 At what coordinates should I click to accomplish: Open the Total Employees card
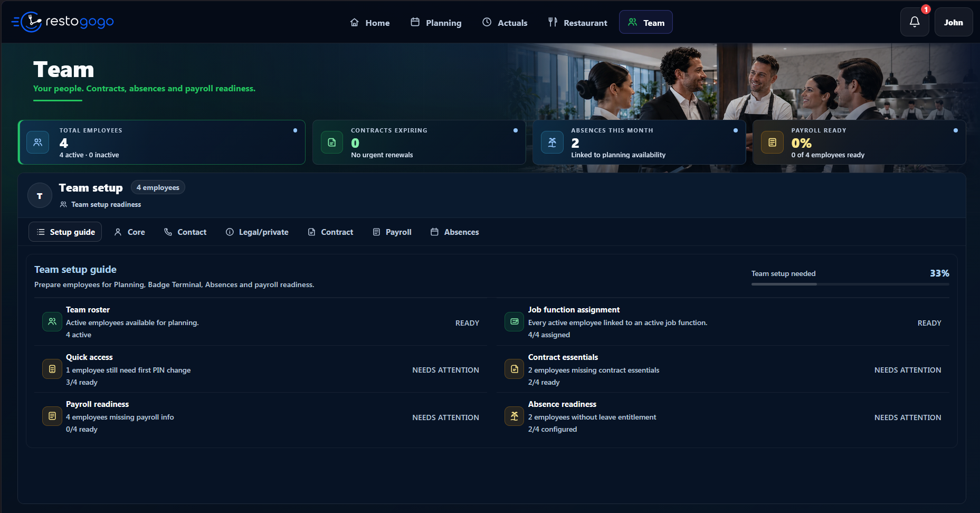[x=162, y=142]
